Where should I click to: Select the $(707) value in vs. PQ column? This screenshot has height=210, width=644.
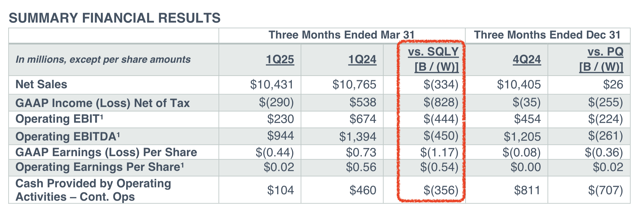click(605, 190)
